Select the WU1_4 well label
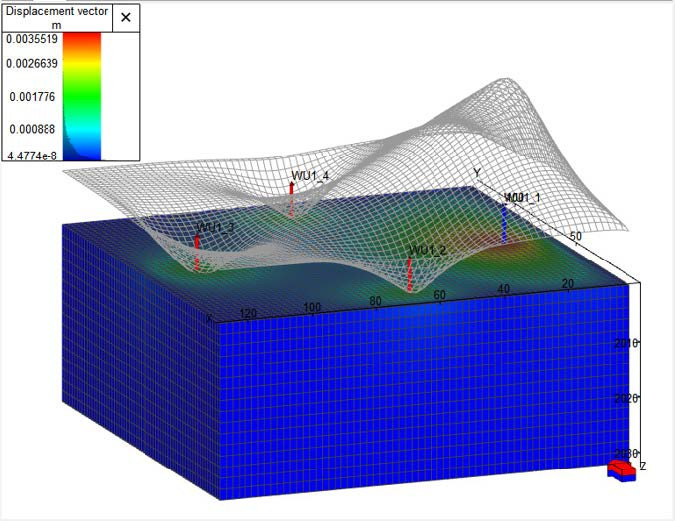Viewport: 675px width, 521px height. (310, 176)
